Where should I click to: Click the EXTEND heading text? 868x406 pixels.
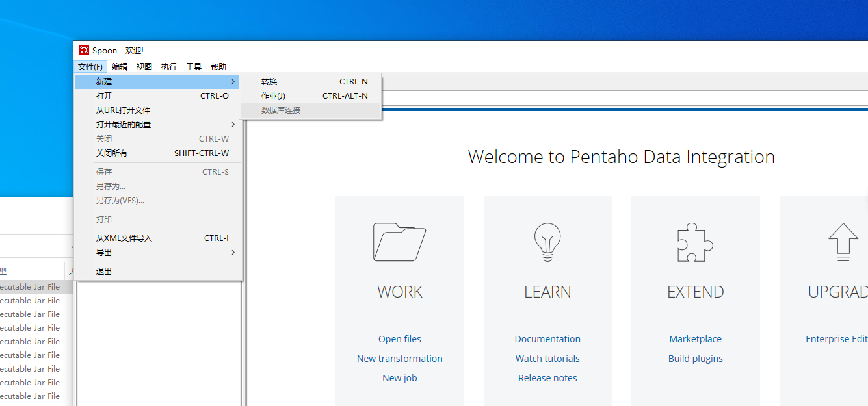[695, 292]
